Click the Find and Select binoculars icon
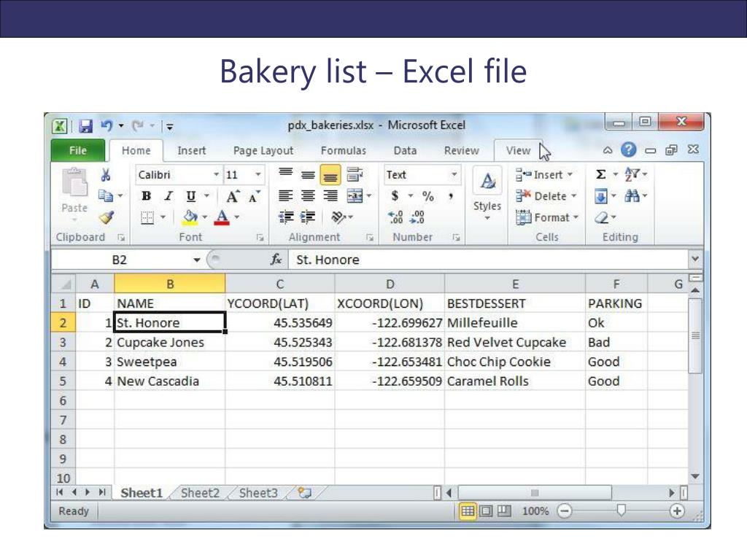This screenshot has width=747, height=560. point(632,195)
